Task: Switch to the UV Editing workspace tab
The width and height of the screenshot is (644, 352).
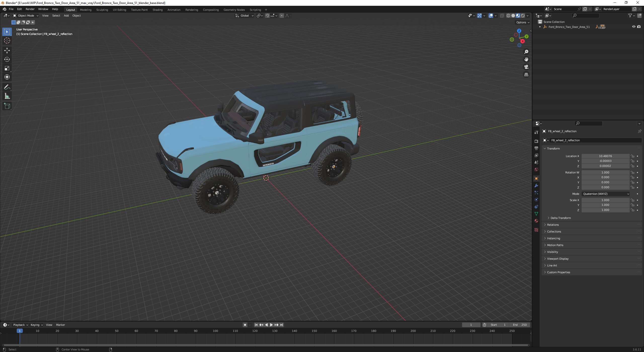Action: coord(119,10)
